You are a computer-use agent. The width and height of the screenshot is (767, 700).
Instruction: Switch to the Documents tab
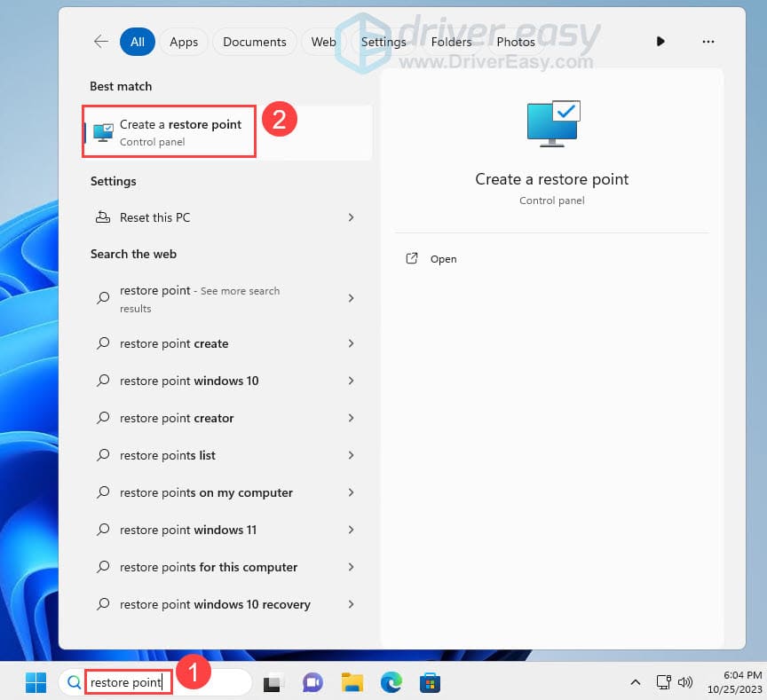pyautogui.click(x=254, y=41)
